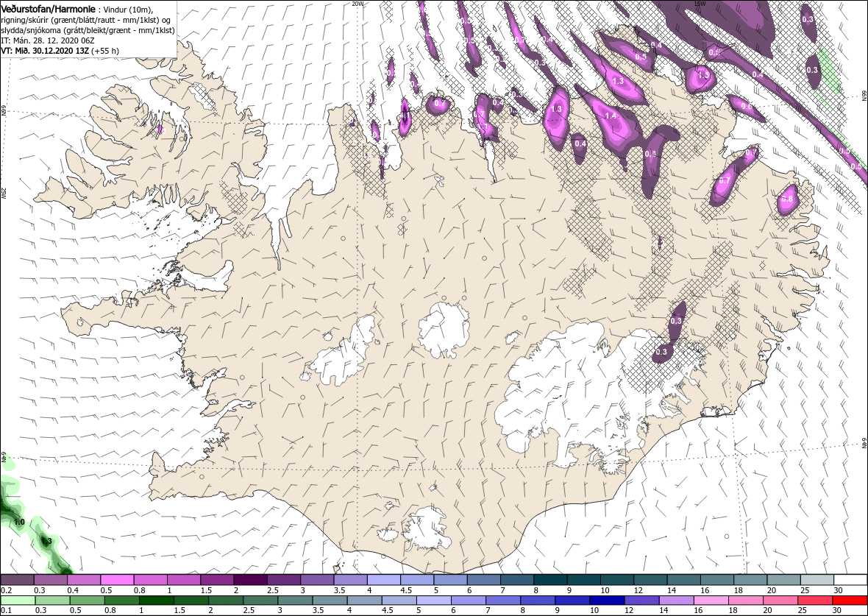Pick the darkest purple swatch between 2 and 2.5
Image resolution: width=868 pixels, height=616 pixels.
coord(250,580)
